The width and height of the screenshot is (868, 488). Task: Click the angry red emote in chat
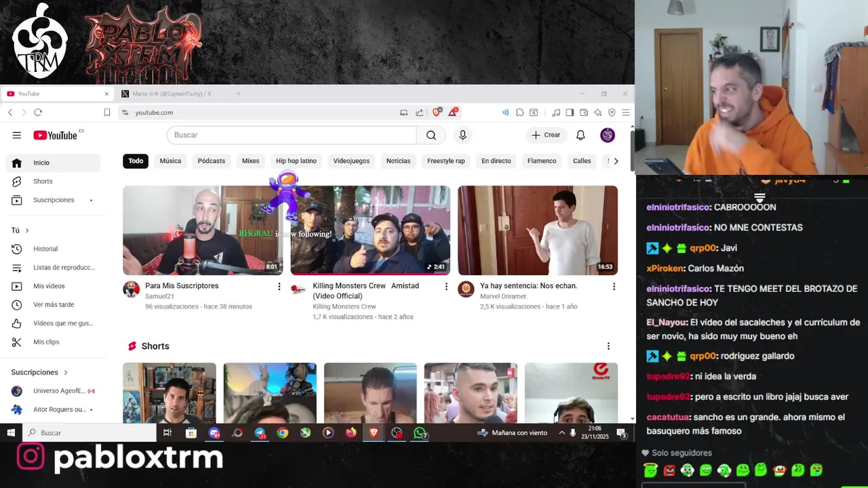[669, 470]
